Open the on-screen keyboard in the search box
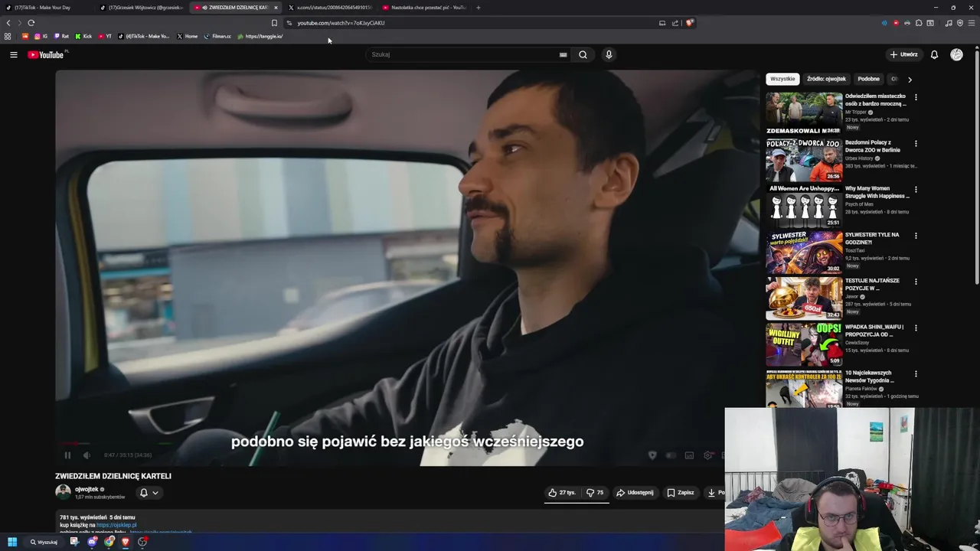 click(563, 54)
